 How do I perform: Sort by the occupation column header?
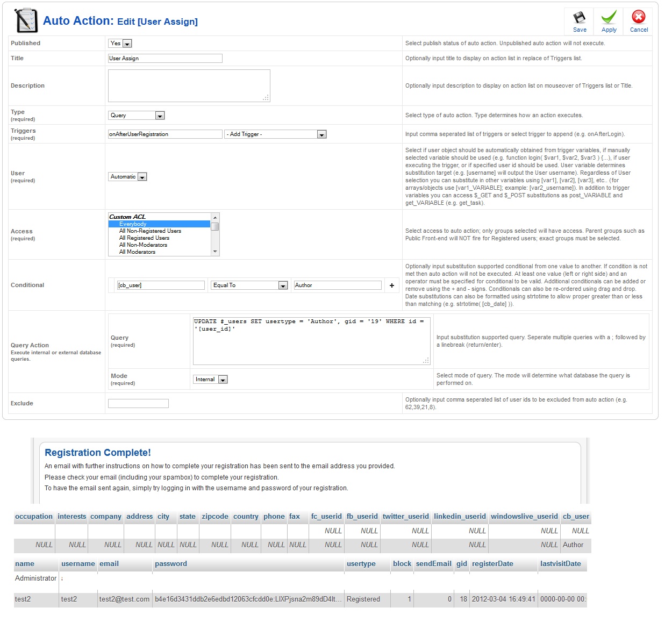34,517
